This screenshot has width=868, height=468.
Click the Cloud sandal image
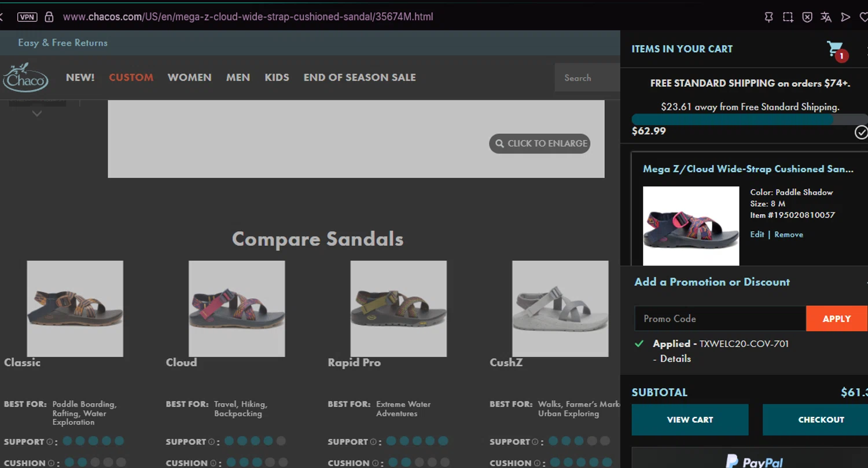pos(237,309)
